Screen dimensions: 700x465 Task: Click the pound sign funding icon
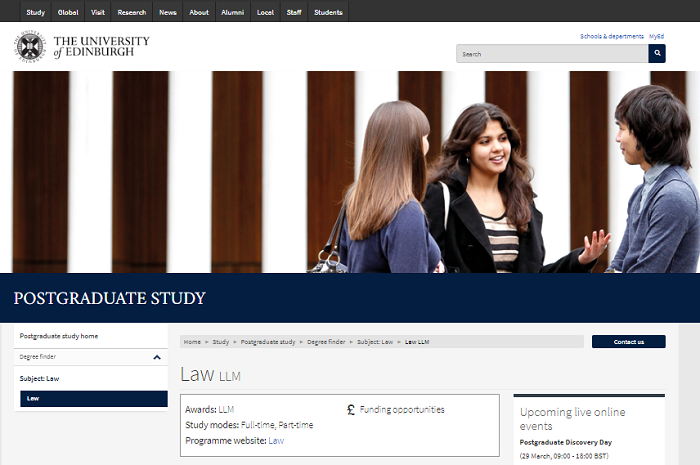pyautogui.click(x=351, y=409)
